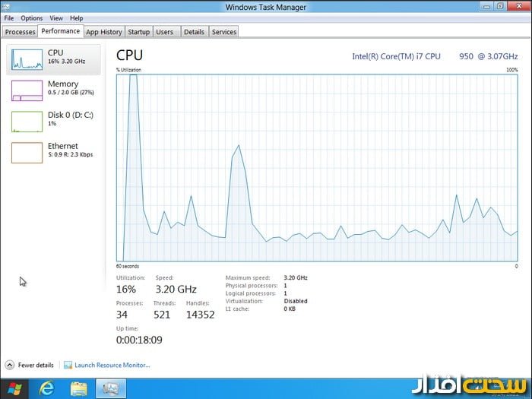Viewport: 532px width, 399px height.
Task: Open the Options menu
Action: click(32, 18)
